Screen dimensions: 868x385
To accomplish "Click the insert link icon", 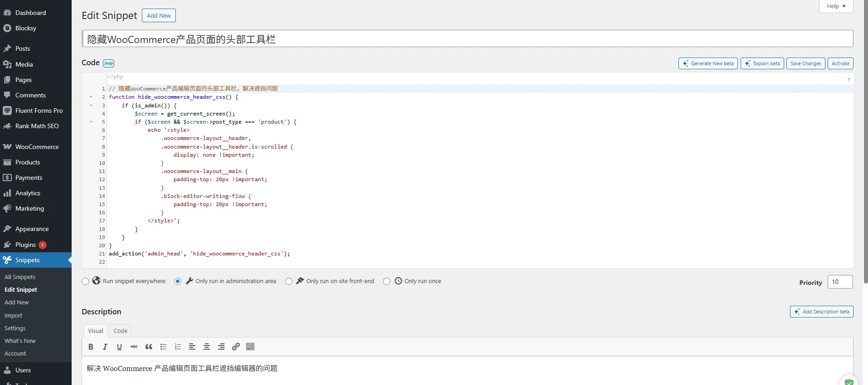I will click(x=236, y=347).
